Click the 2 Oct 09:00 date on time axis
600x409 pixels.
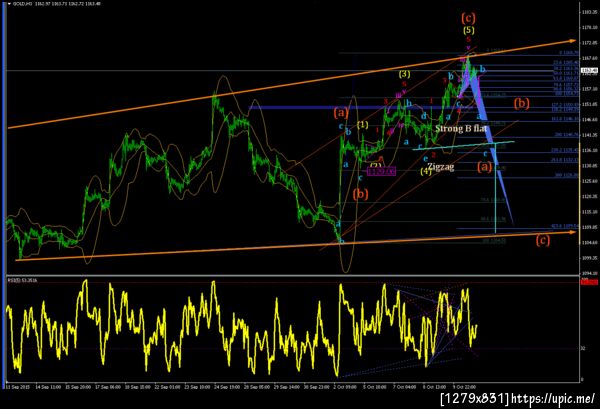345,387
